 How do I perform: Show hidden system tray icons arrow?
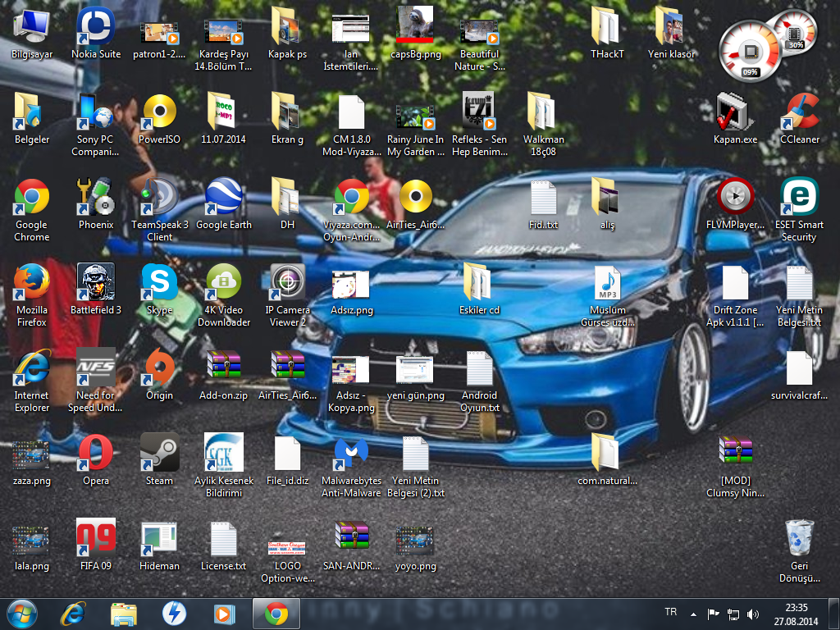[x=694, y=614]
